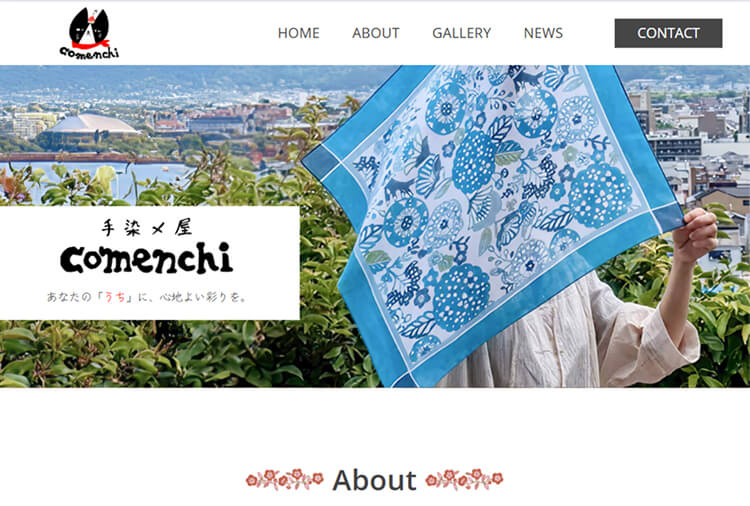Click the domed stadium in the hero photo
The height and width of the screenshot is (506, 750).
click(89, 126)
